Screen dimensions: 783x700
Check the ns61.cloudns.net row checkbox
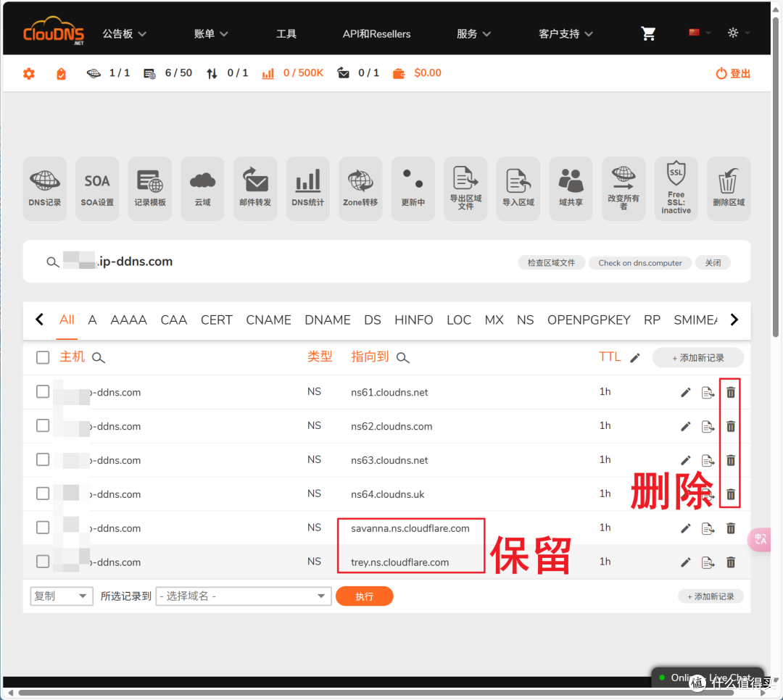43,391
